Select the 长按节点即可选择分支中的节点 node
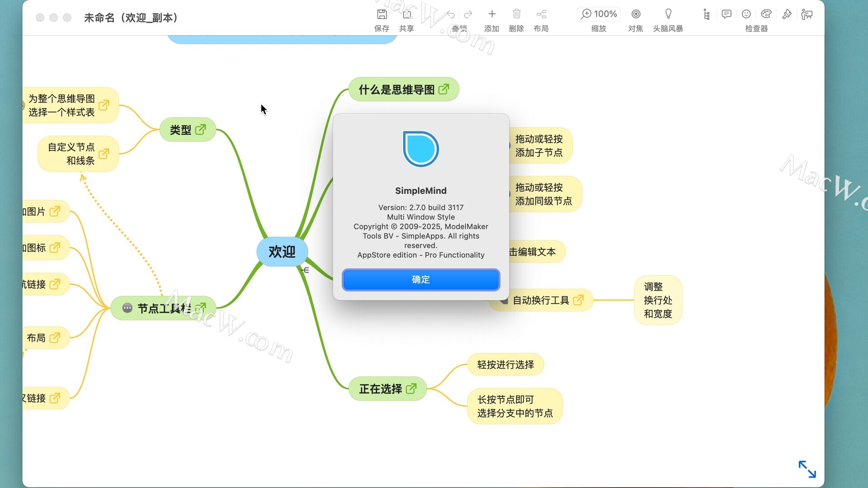The image size is (868, 488). coord(515,406)
